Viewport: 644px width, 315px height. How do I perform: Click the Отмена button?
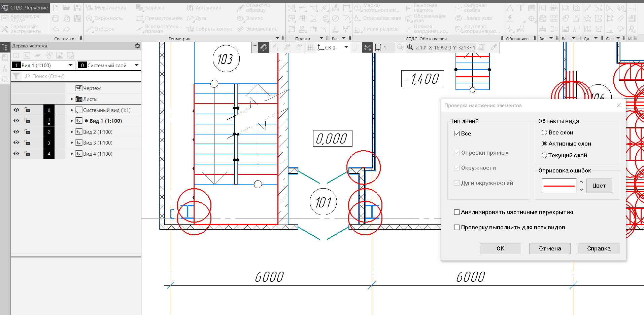[x=550, y=248]
